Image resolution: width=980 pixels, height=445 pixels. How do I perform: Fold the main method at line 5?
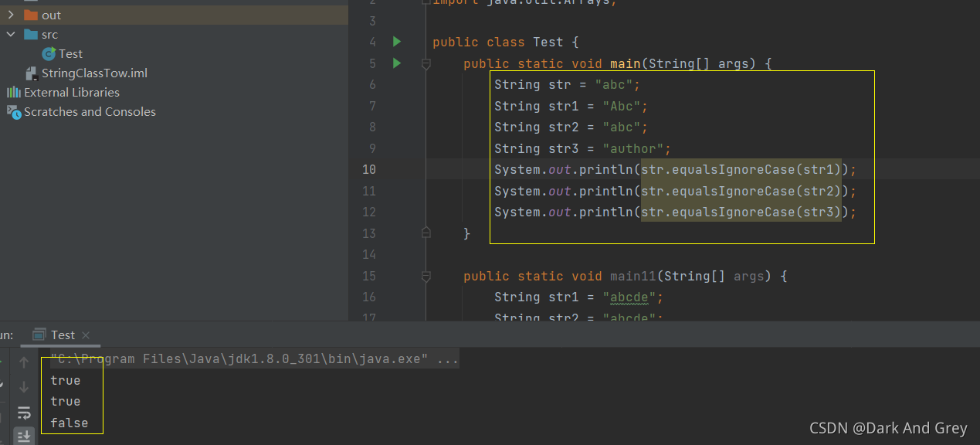426,63
